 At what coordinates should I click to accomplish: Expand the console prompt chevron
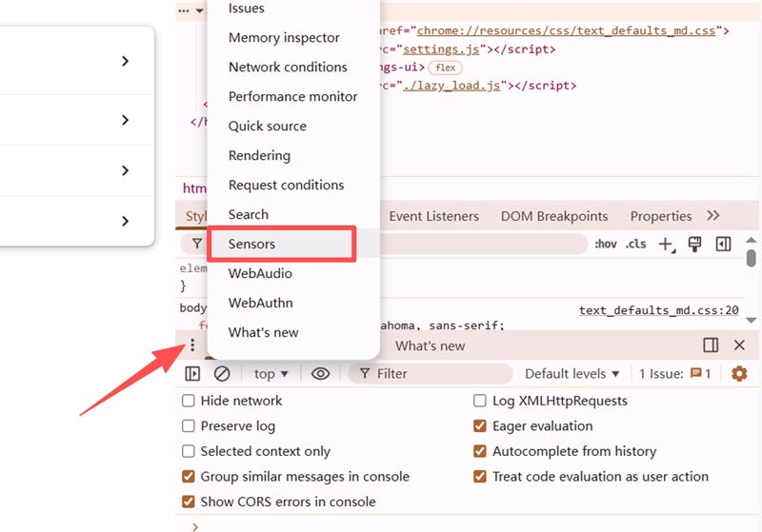195,526
